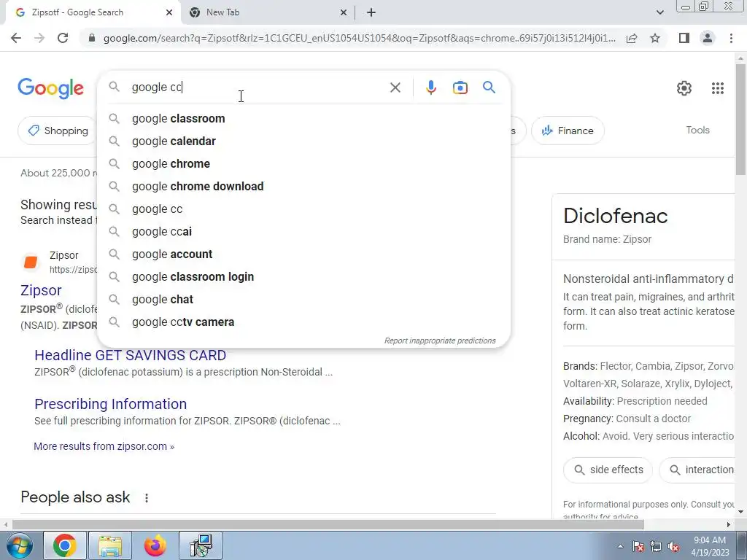Open Chrome from the taskbar
The height and width of the screenshot is (560, 747).
tap(65, 545)
